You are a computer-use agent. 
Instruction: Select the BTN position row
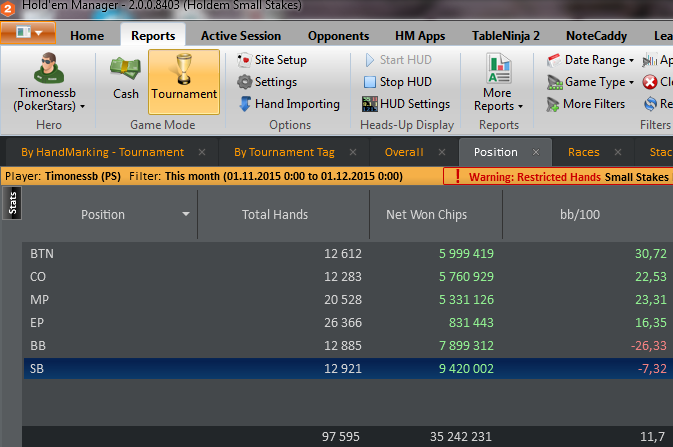[x=348, y=253]
